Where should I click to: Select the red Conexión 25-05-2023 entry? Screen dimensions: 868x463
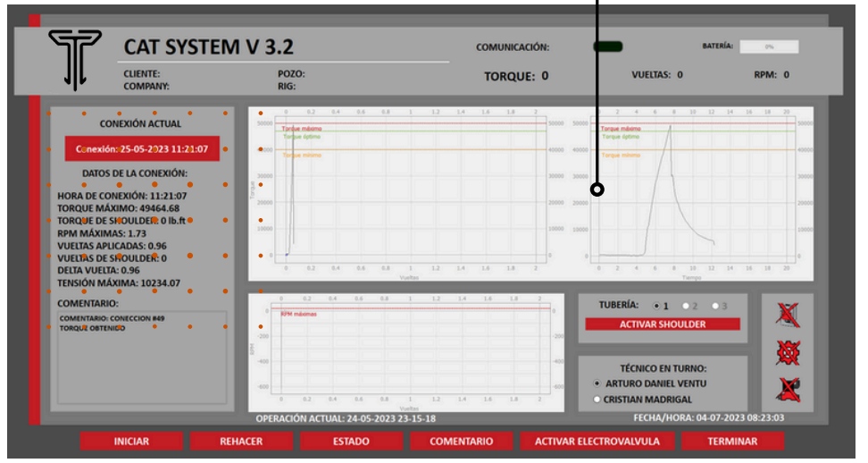click(142, 149)
